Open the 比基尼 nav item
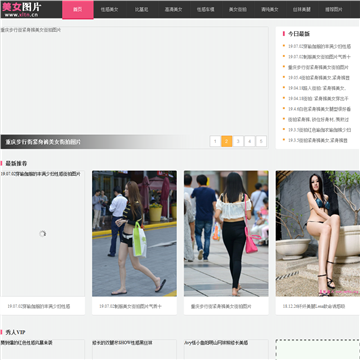Screen dimensions: 360x360 (x=142, y=10)
